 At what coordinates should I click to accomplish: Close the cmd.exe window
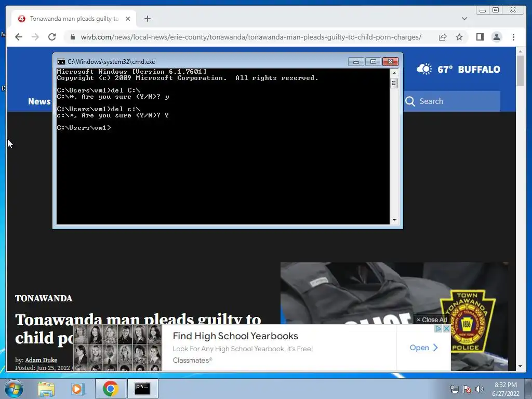[390, 62]
